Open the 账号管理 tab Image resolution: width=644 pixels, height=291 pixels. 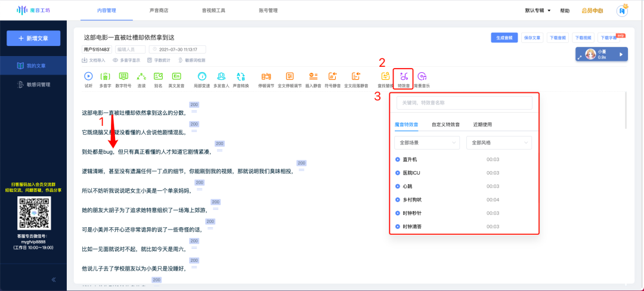coord(268,10)
